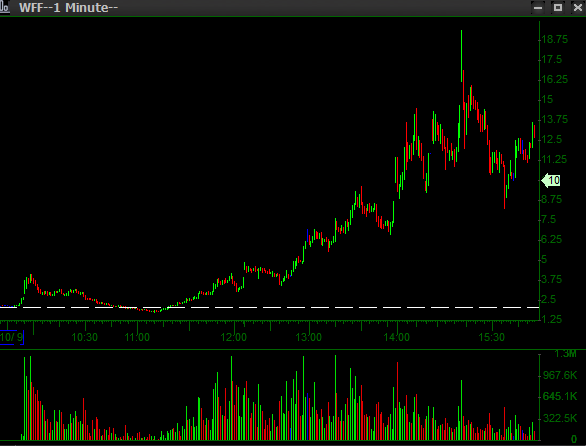Click the 2.5 price axis label
Screen dimensions: 586x446
[549, 299]
